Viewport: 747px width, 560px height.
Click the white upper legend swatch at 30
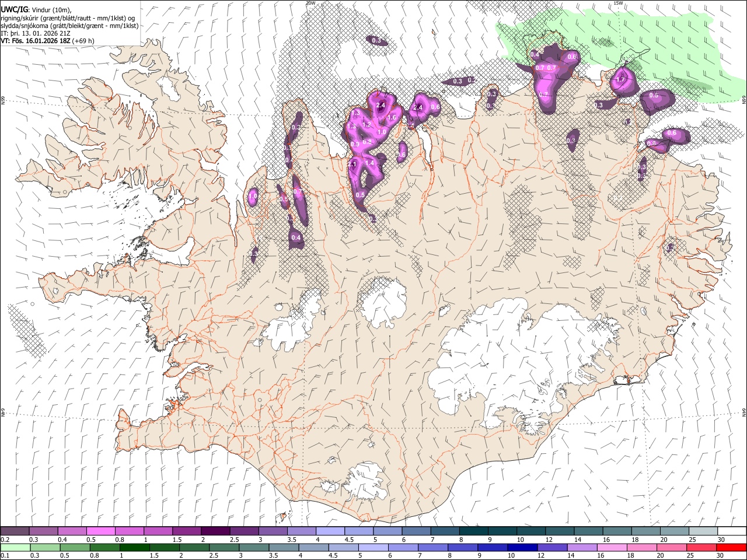(732, 531)
